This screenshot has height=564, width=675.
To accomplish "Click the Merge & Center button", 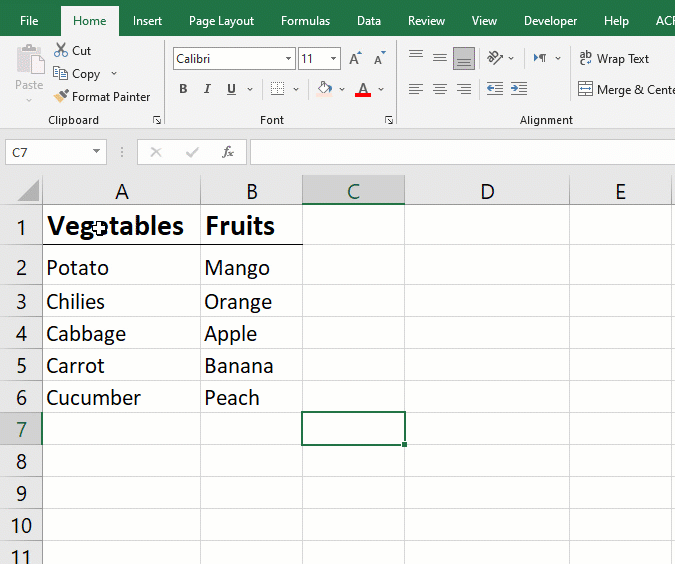I will click(x=626, y=89).
